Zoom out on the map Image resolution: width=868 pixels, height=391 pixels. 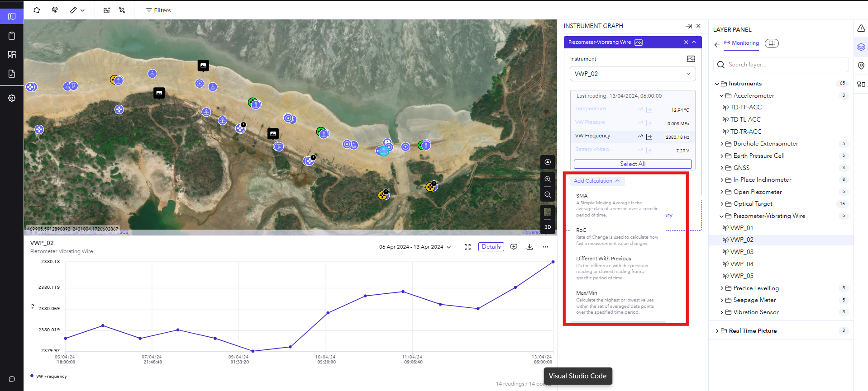coord(548,194)
